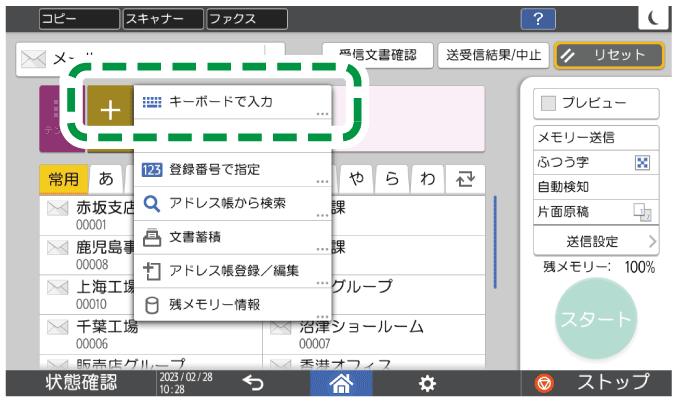
Task: Tap the pink destination entry field
Action: click(408, 118)
